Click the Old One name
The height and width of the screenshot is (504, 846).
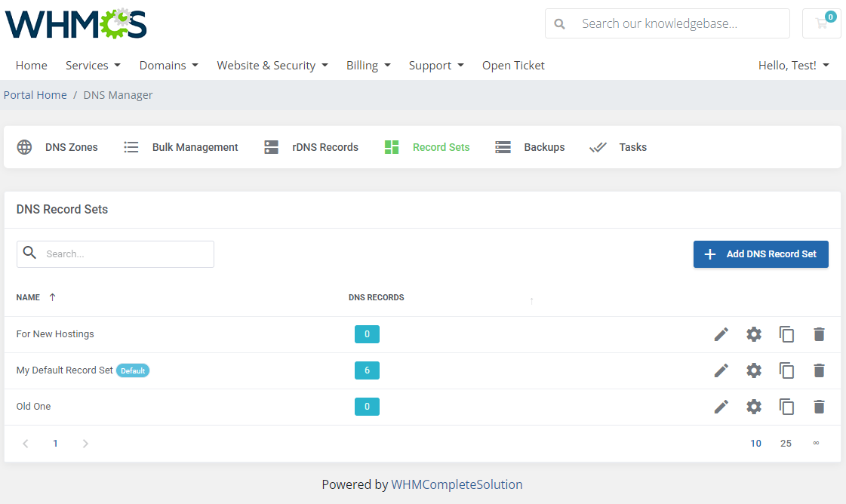[33, 407]
